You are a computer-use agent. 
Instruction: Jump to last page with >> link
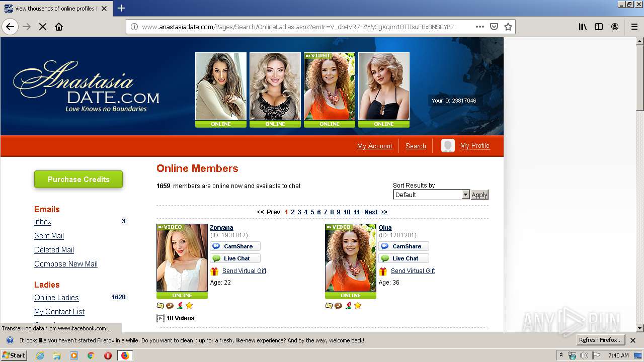pyautogui.click(x=384, y=212)
